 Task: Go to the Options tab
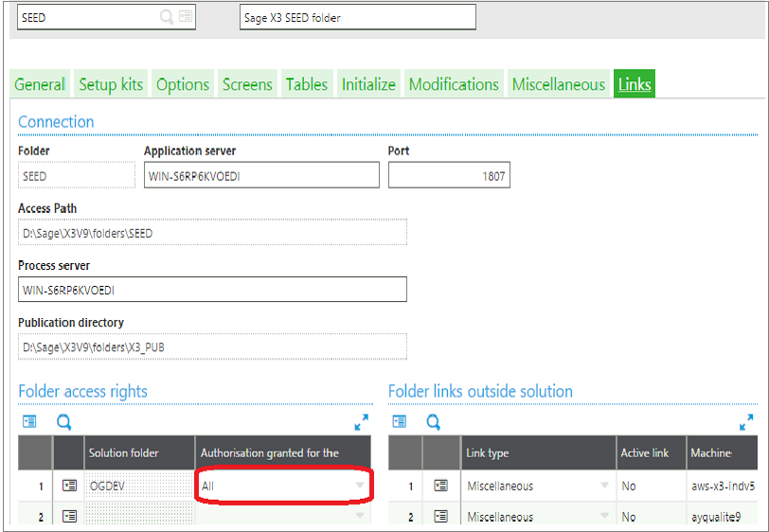click(183, 84)
